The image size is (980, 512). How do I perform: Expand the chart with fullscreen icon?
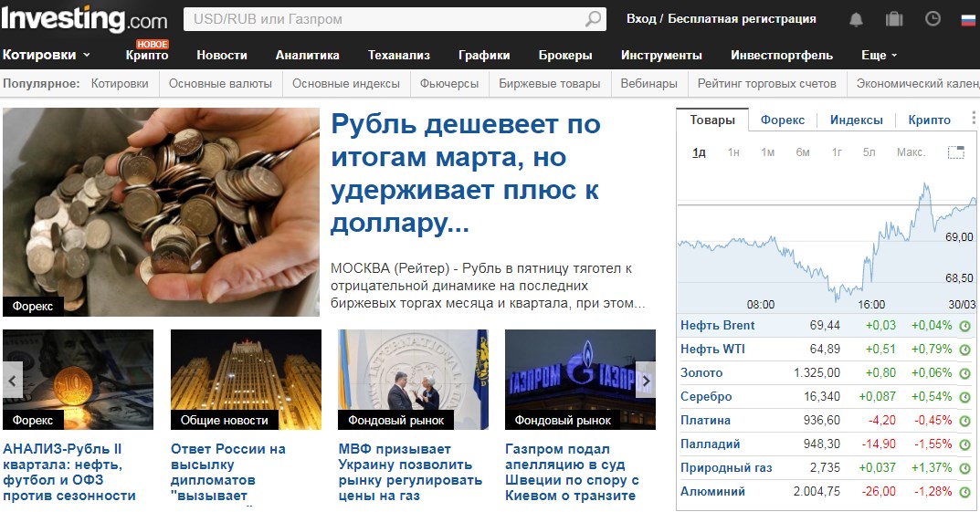[x=955, y=152]
